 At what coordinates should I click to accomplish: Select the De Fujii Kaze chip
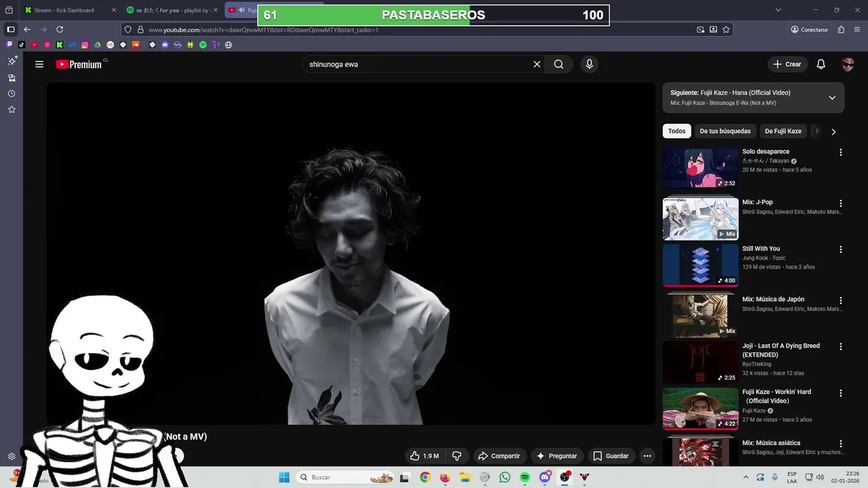tap(783, 131)
